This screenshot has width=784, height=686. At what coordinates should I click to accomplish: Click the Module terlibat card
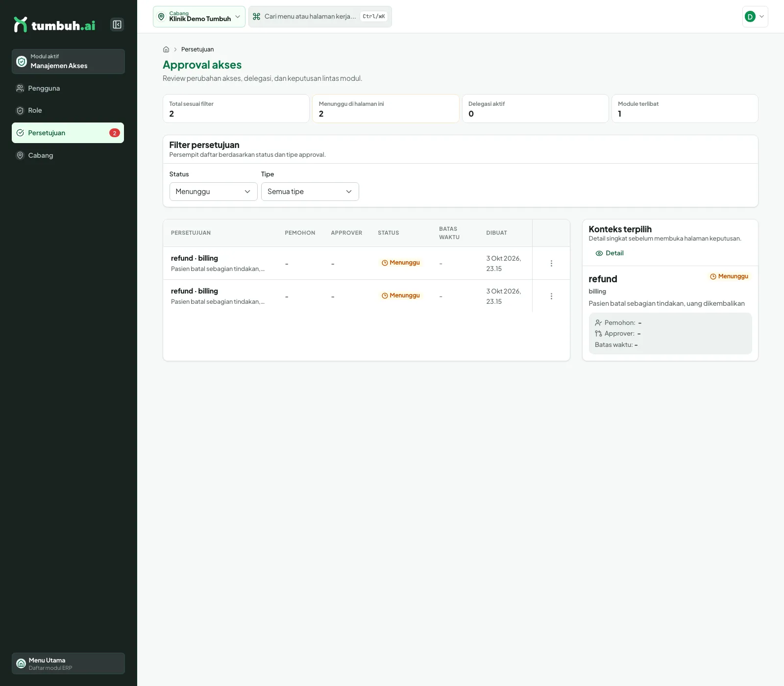pos(685,108)
